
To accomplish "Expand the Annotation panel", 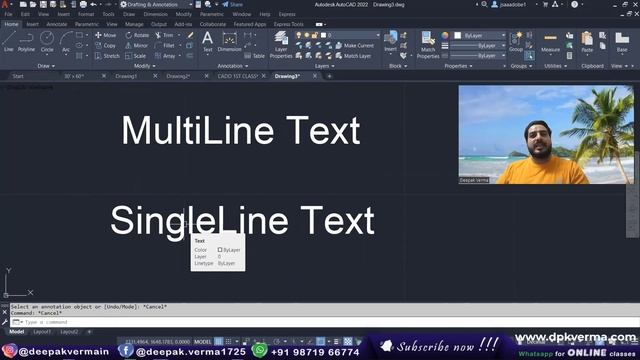I will click(233, 66).
